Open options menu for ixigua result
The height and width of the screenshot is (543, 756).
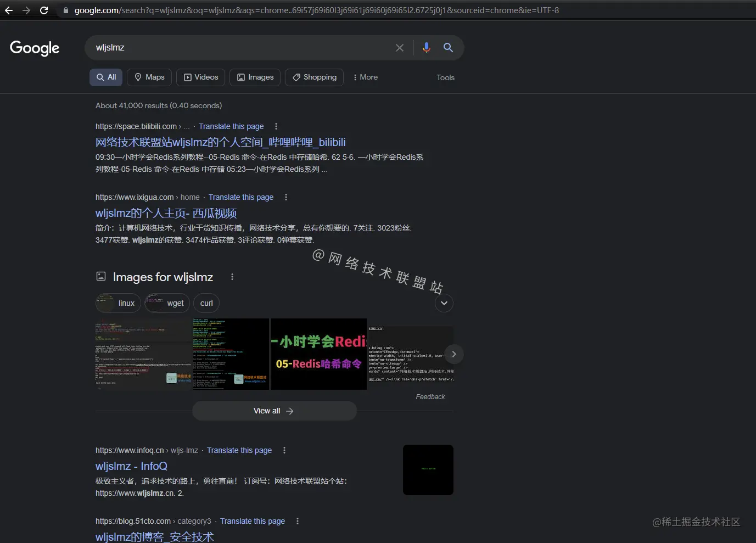(x=286, y=197)
